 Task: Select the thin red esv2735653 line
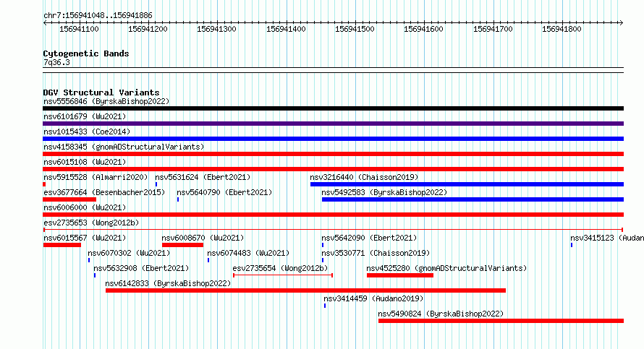[x=333, y=230]
